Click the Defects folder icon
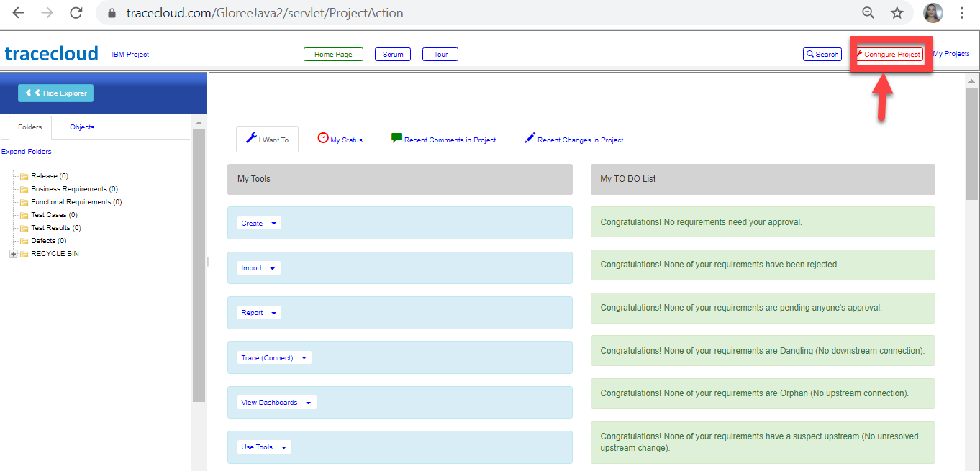 (24, 241)
